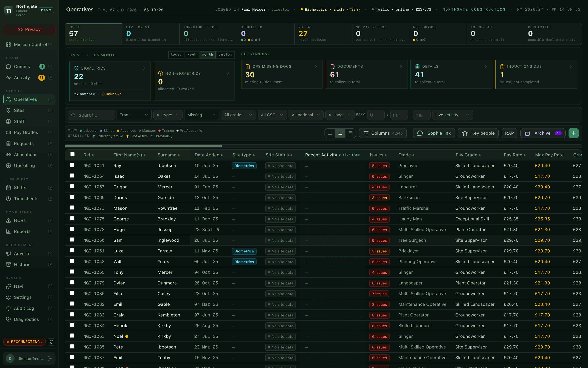Screen dimensions: 588x368
Task: Click the green add operative plus button
Action: click(x=573, y=133)
